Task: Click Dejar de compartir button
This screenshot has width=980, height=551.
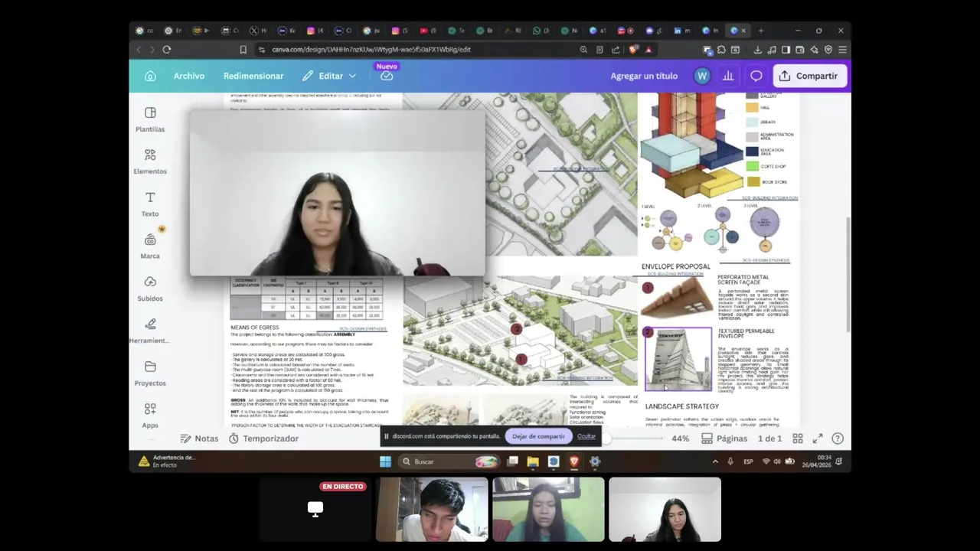Action: (538, 436)
